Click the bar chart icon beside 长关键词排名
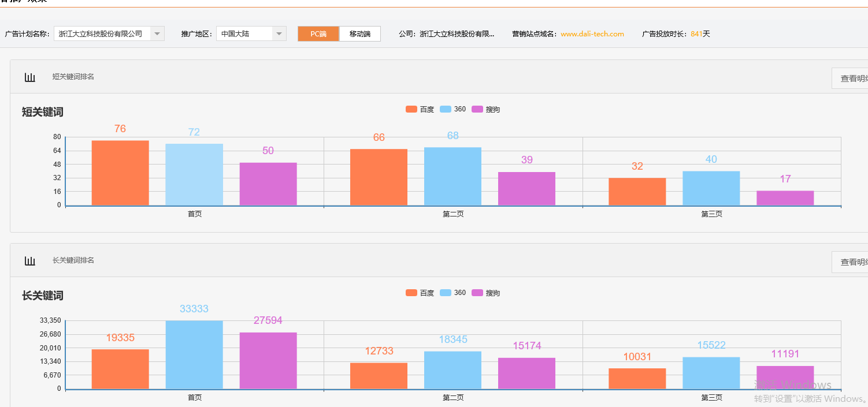The height and width of the screenshot is (407, 868). [30, 261]
